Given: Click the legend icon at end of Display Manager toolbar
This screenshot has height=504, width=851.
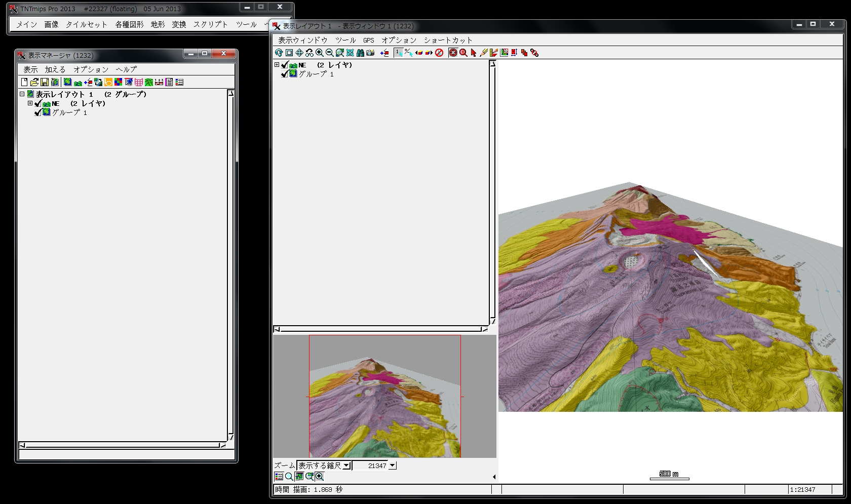Looking at the screenshot, I should tap(179, 82).
